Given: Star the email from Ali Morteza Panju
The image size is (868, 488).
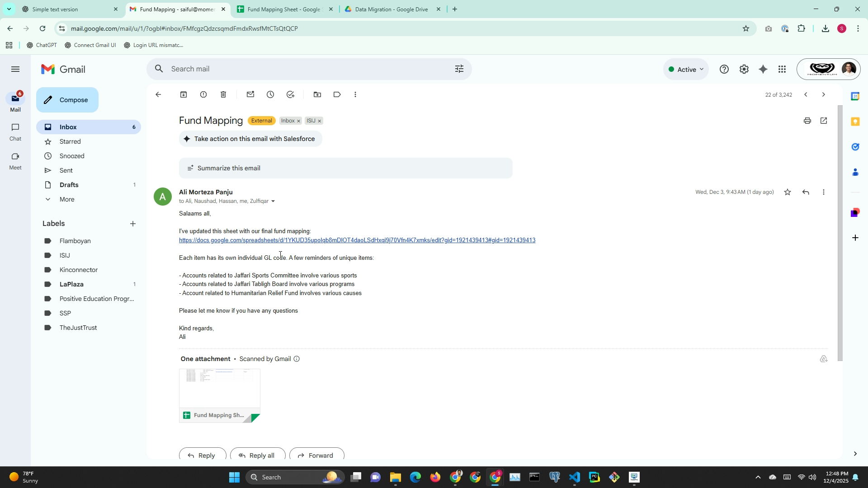Looking at the screenshot, I should coord(788,192).
